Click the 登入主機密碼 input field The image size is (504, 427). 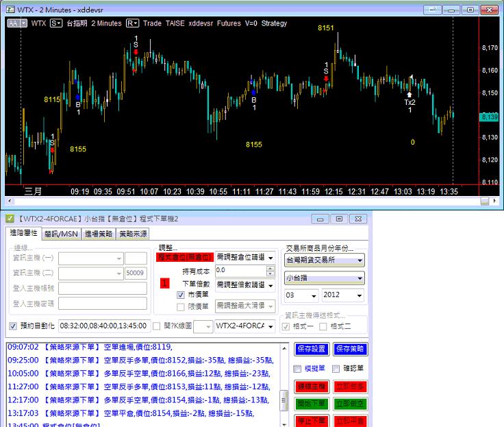103,304
